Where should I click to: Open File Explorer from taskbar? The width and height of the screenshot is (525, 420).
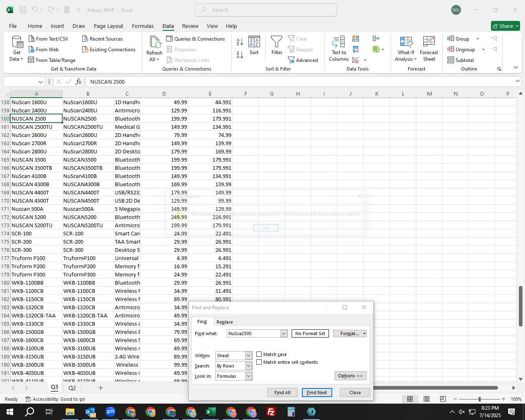(70, 412)
